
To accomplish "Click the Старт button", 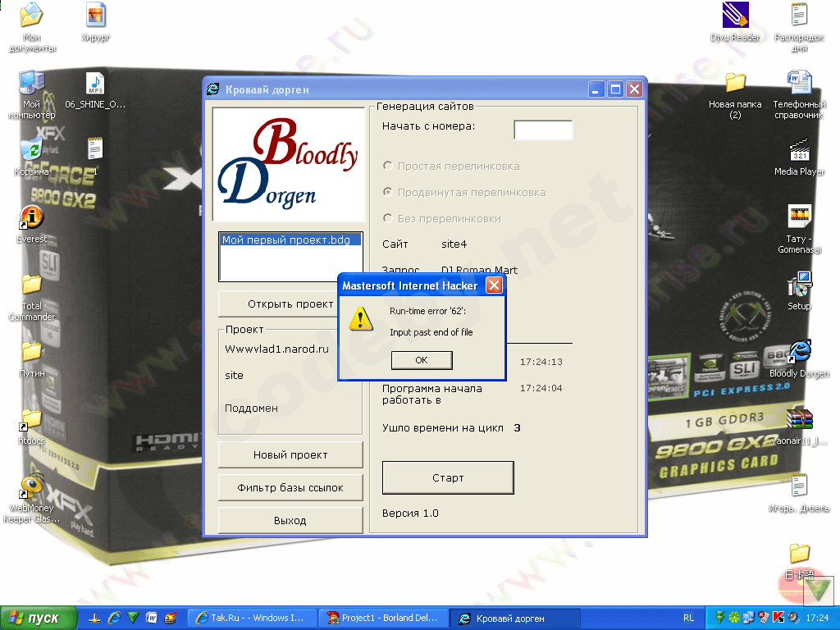I will [x=448, y=477].
